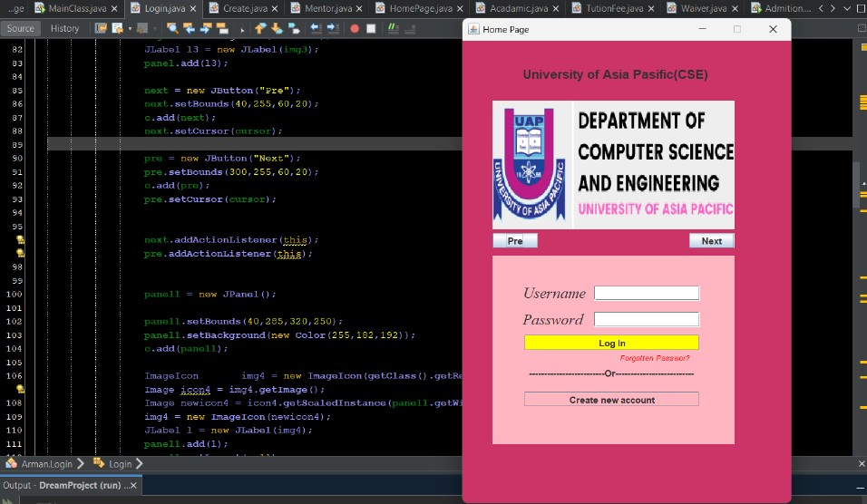The height and width of the screenshot is (504, 867).
Task: Show opened documents list dropdown
Action: click(x=846, y=8)
